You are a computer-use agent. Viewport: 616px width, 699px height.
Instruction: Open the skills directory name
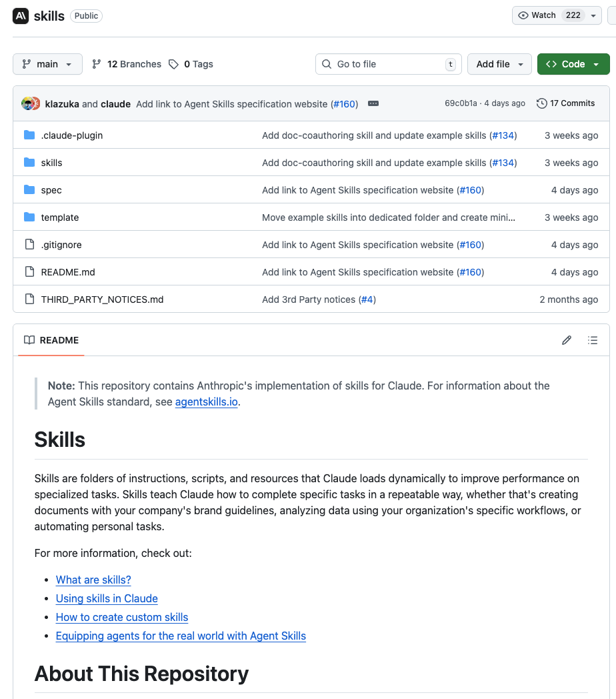pyautogui.click(x=52, y=163)
